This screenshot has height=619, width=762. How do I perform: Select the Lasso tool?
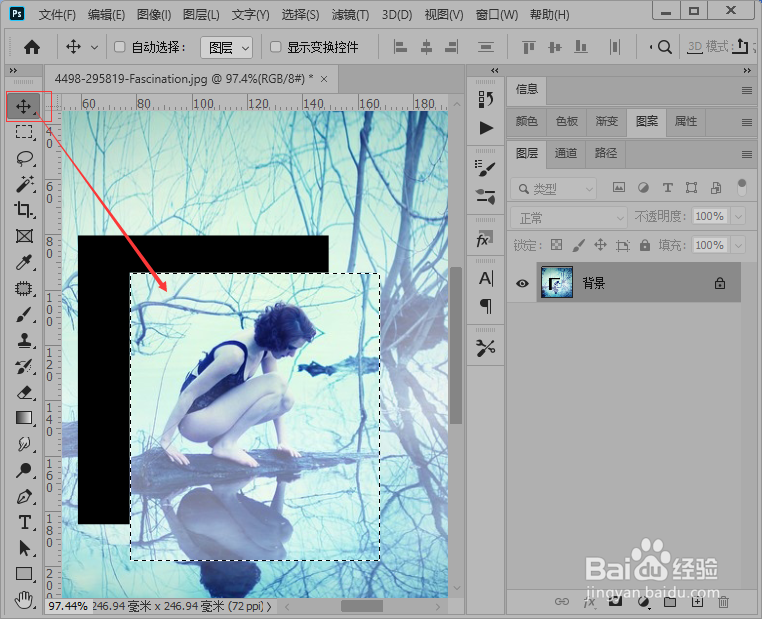click(x=24, y=158)
